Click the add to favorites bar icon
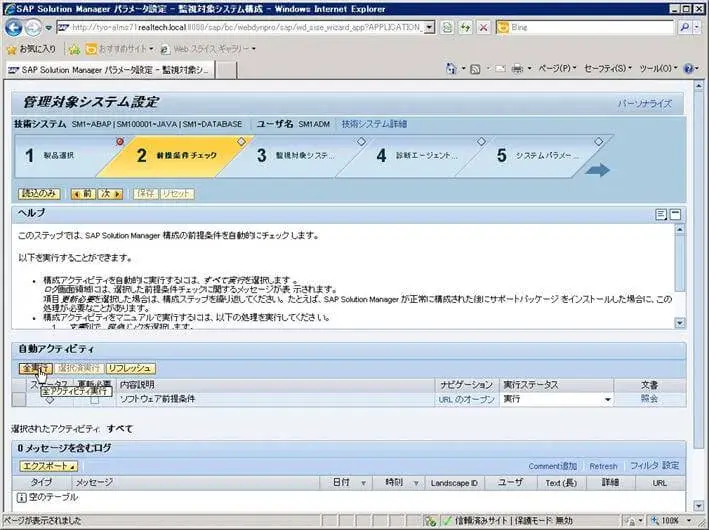Screen dimensions: 709x530 pyautogui.click(x=74, y=49)
